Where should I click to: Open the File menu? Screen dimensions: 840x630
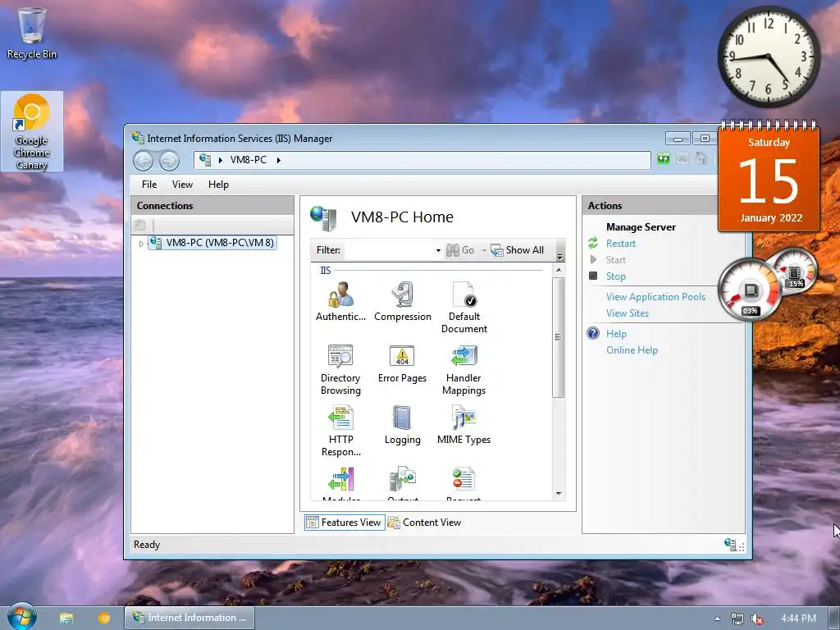pyautogui.click(x=149, y=185)
